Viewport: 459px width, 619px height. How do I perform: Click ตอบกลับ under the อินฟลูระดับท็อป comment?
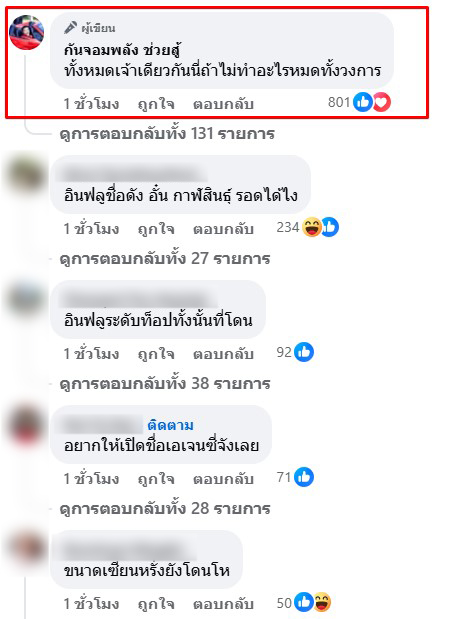223,354
